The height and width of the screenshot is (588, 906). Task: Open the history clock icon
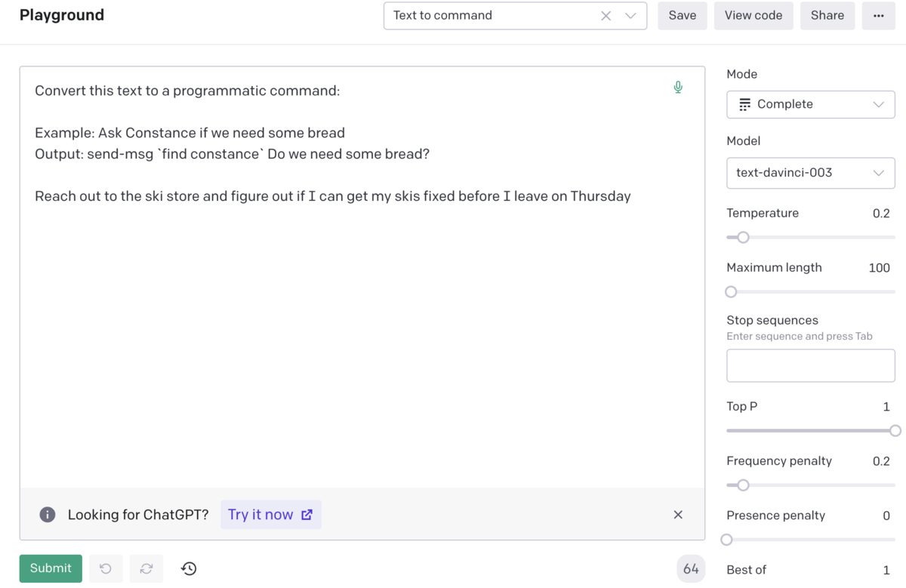(189, 568)
